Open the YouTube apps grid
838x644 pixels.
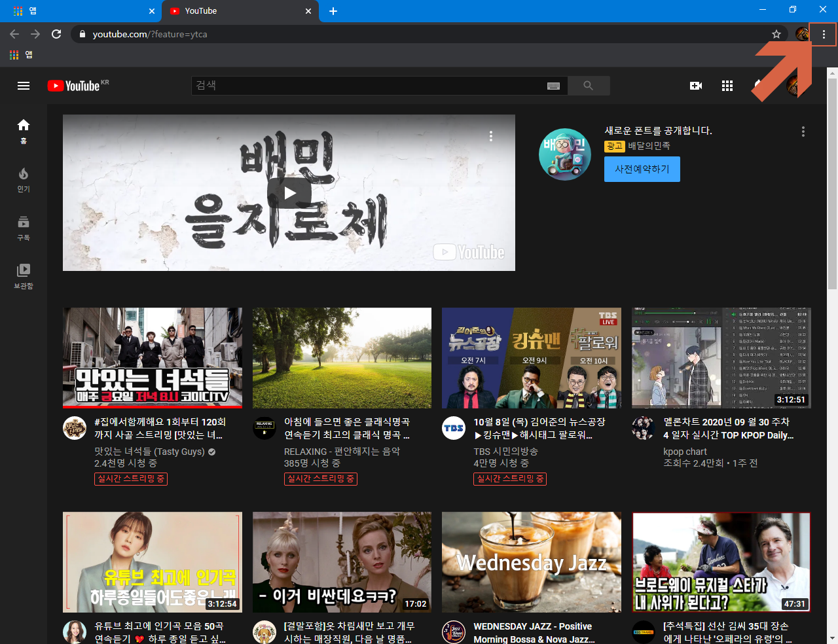pyautogui.click(x=727, y=86)
